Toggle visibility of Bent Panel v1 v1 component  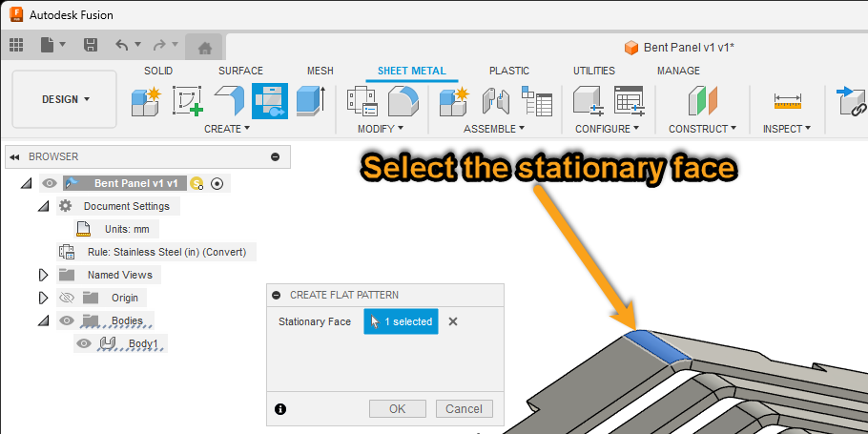tap(50, 183)
